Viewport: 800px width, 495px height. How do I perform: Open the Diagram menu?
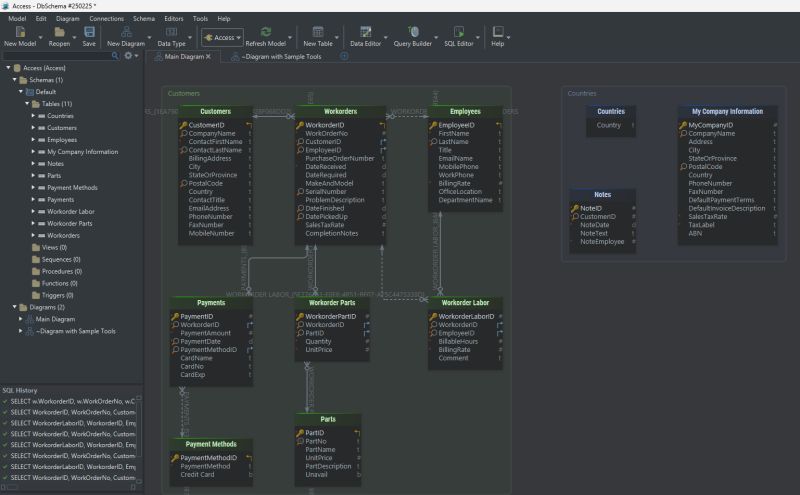click(x=68, y=18)
